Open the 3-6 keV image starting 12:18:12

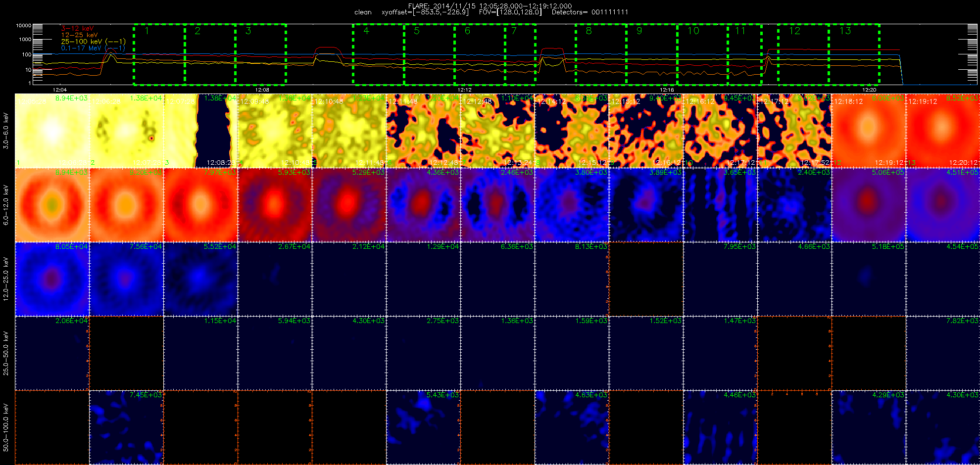click(869, 131)
